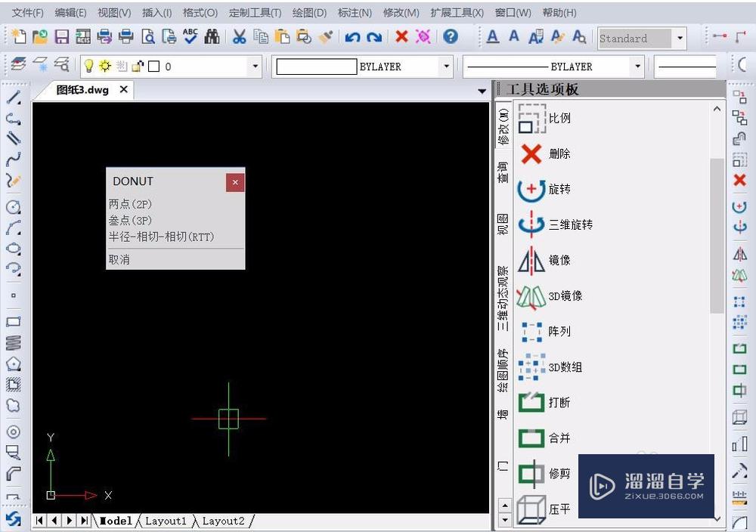Open the BYLAYER linetype dropdown
Screen dimensions: 756x532
[637, 66]
